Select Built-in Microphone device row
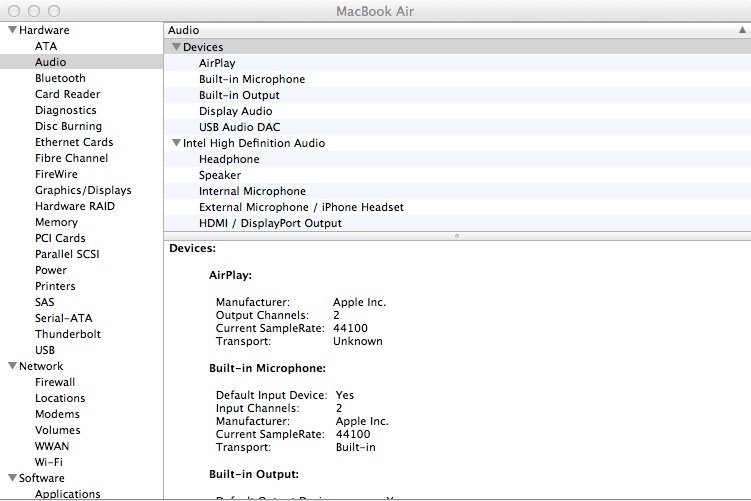This screenshot has width=751, height=501. (457, 79)
